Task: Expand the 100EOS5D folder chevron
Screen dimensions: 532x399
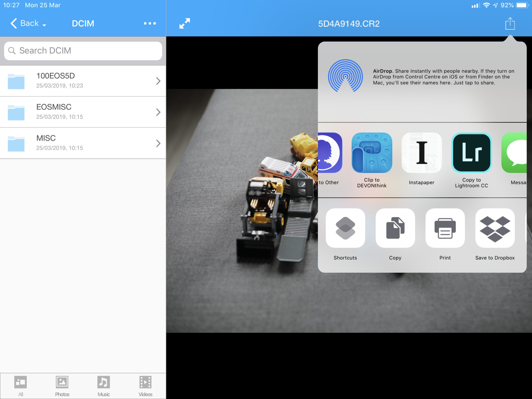Action: pyautogui.click(x=158, y=81)
